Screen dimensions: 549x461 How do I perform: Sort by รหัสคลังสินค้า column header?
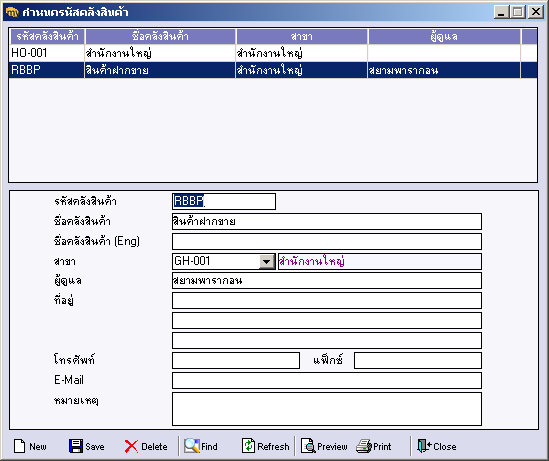47,36
